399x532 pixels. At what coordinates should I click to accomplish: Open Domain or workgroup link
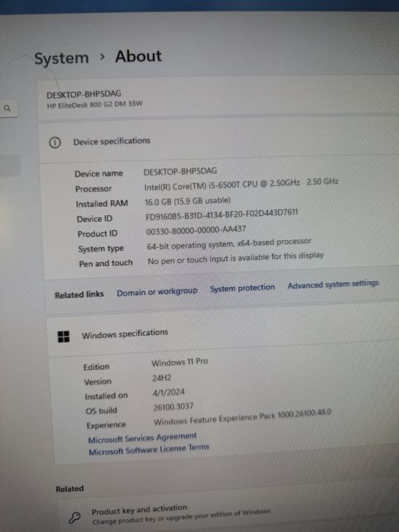(x=157, y=292)
